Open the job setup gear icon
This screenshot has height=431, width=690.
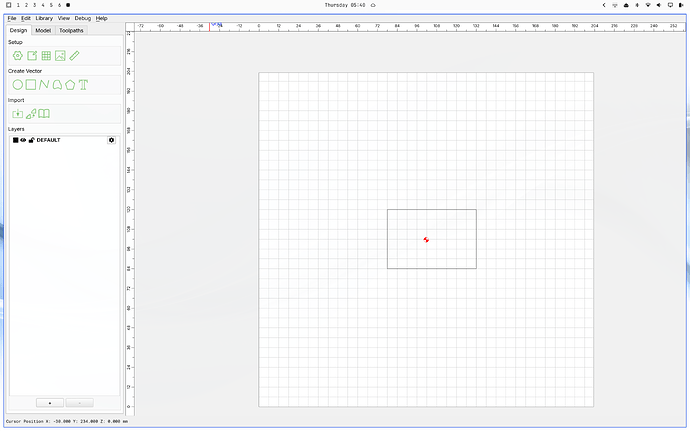[18, 56]
